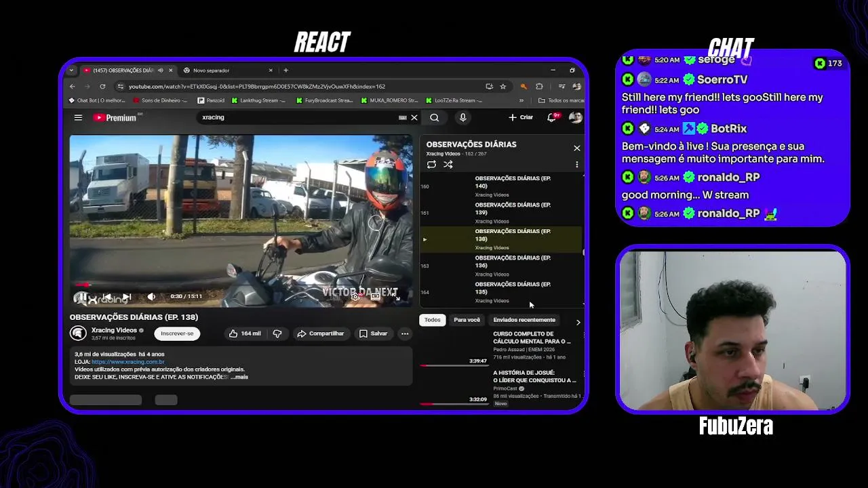This screenshot has width=868, height=488.
Task: Open playlist three-dot options menu
Action: [x=577, y=165]
